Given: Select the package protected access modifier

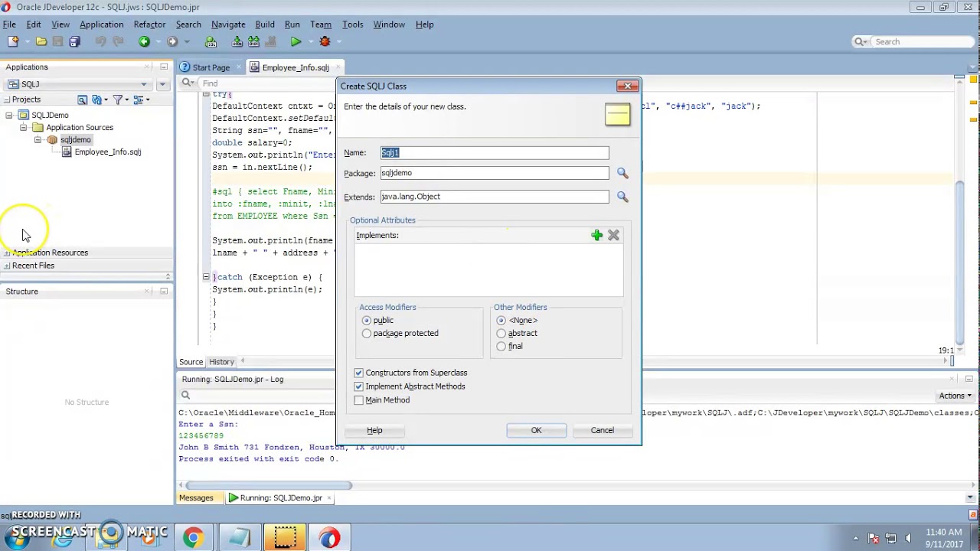Looking at the screenshot, I should tap(367, 334).
